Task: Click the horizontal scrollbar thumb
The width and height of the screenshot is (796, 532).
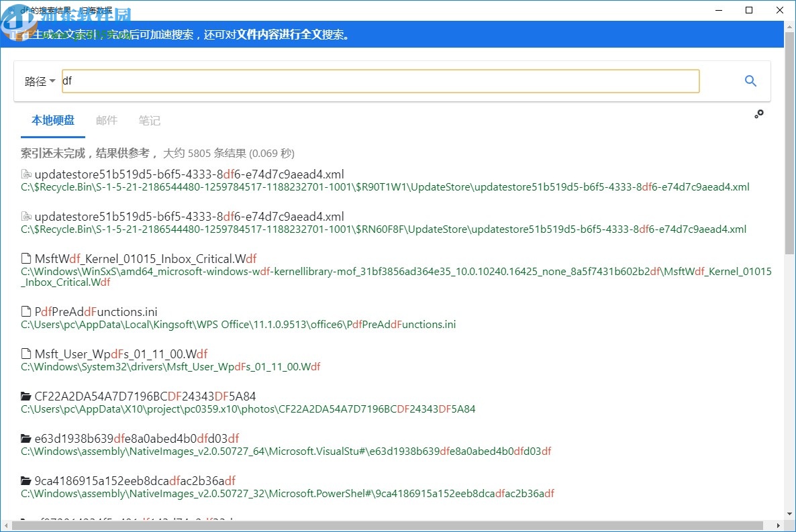Action: [x=387, y=525]
